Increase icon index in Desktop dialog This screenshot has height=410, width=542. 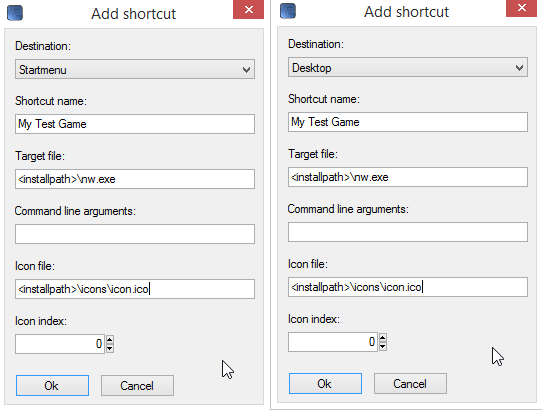pos(383,337)
